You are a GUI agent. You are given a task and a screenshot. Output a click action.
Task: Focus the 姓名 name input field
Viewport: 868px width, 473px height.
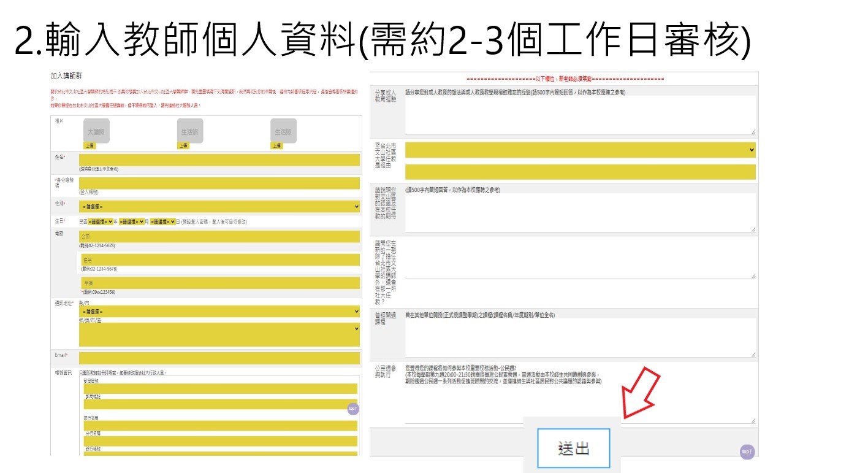219,160
